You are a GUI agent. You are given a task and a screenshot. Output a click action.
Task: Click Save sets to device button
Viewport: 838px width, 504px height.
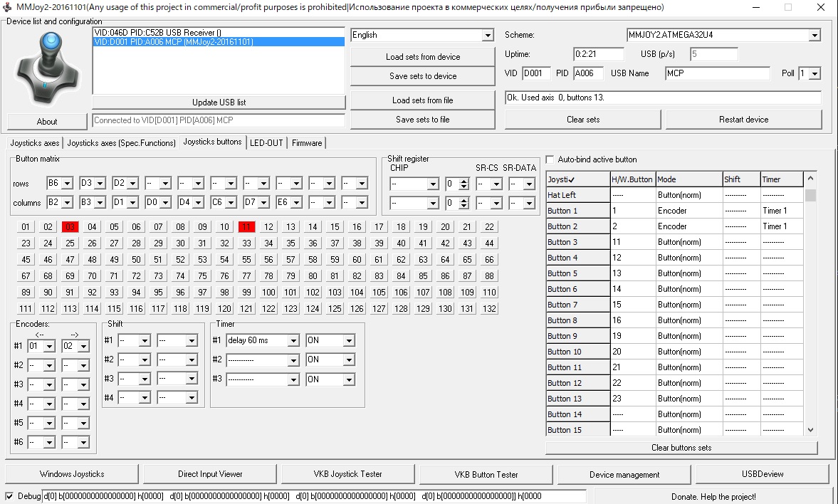tap(422, 76)
